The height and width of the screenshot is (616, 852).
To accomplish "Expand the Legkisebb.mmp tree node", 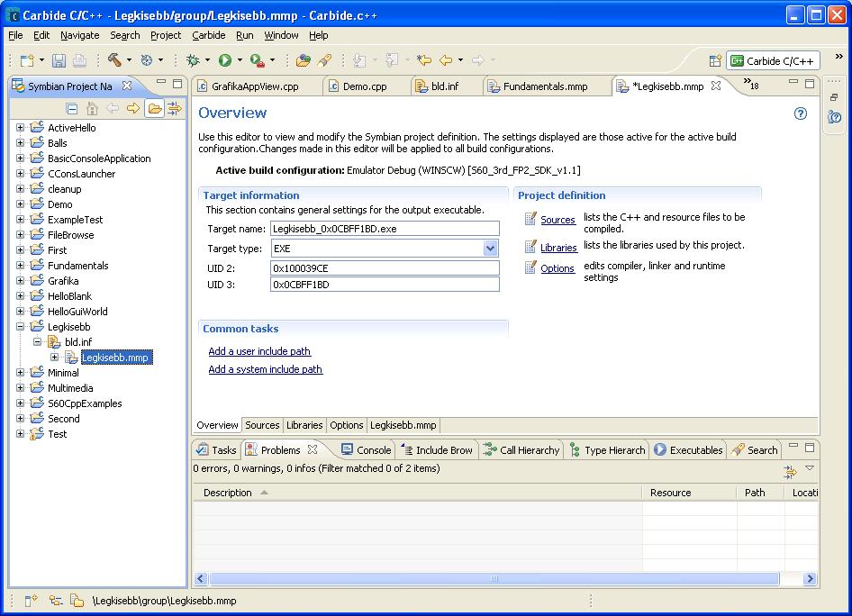I will (54, 357).
